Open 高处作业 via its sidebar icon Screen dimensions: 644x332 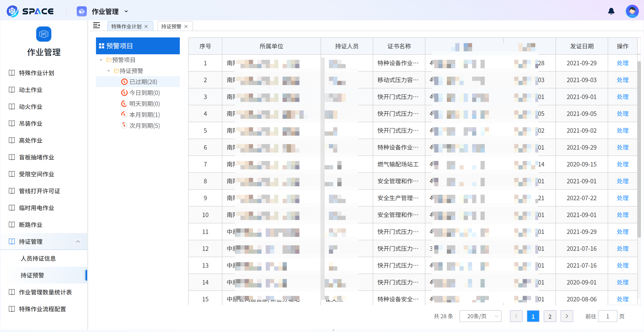click(x=12, y=140)
